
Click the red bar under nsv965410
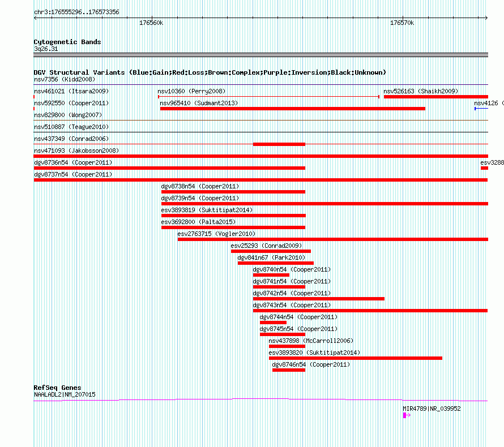[x=293, y=109]
